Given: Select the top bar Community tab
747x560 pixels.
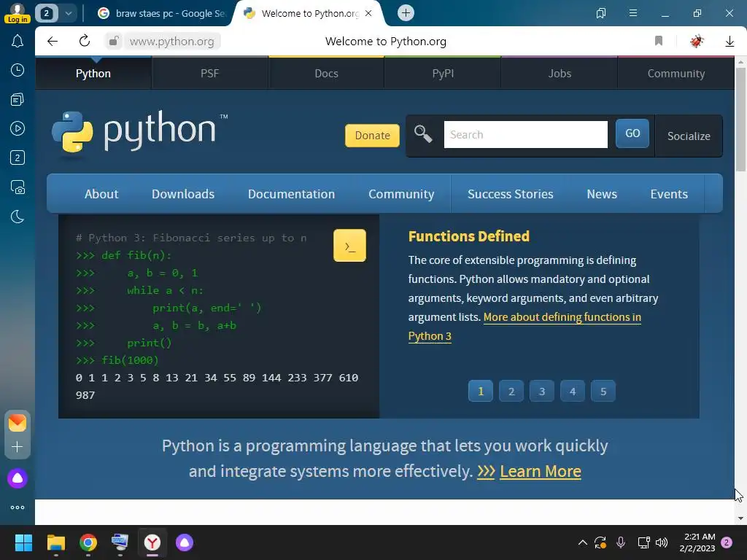Looking at the screenshot, I should pyautogui.click(x=676, y=74).
